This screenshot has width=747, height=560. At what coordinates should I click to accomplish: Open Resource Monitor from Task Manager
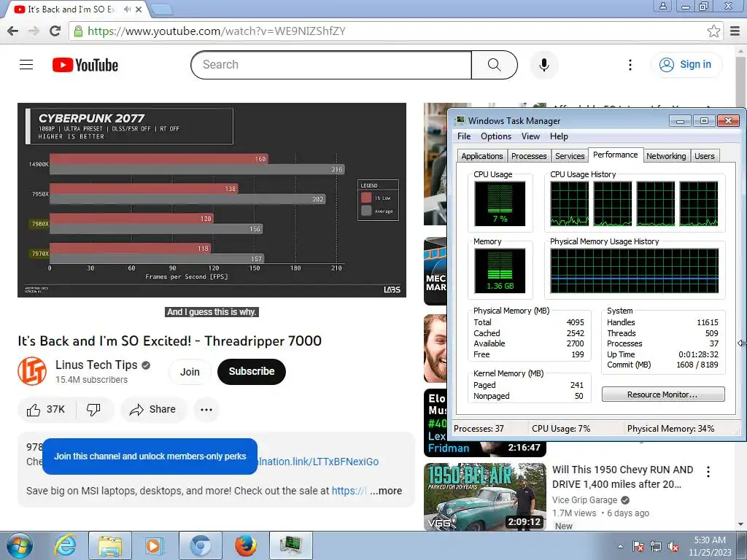662,394
